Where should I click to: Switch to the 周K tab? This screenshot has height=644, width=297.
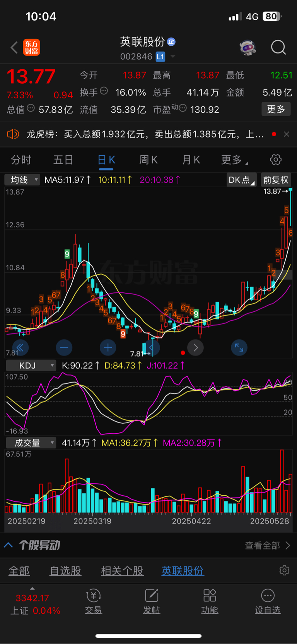(x=148, y=160)
